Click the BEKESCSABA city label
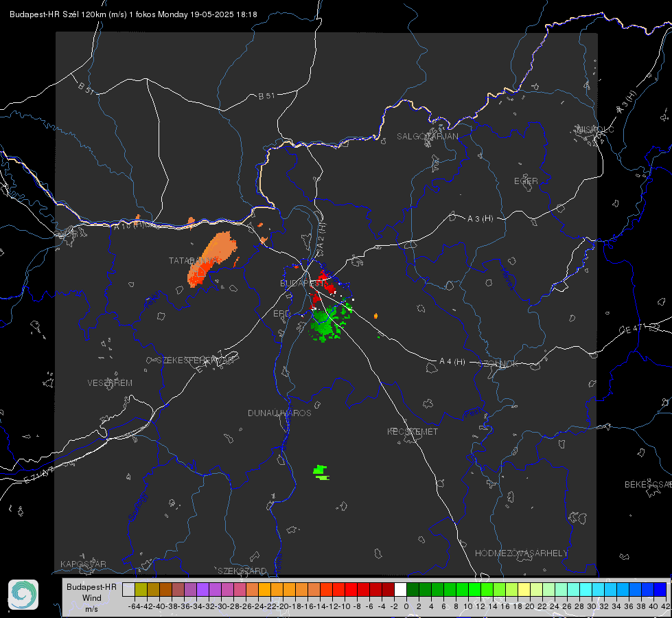Viewport: 672px width, 618px height. (x=648, y=485)
